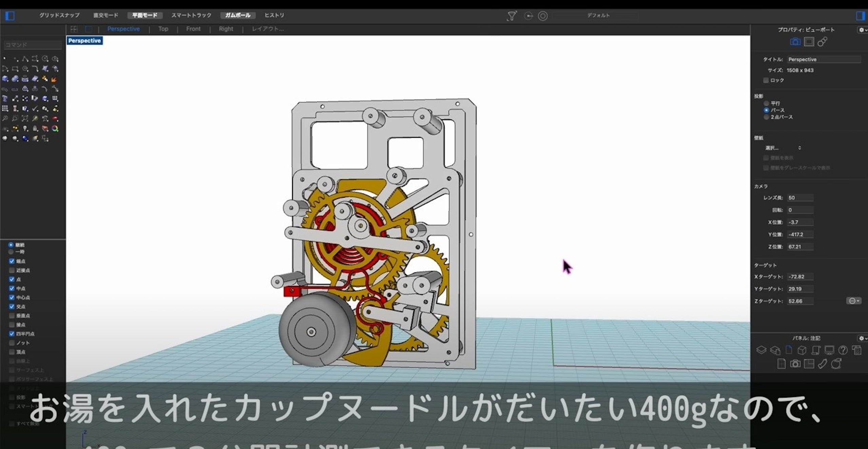Switch to the Top viewport tab
The height and width of the screenshot is (449, 868).
(x=163, y=29)
